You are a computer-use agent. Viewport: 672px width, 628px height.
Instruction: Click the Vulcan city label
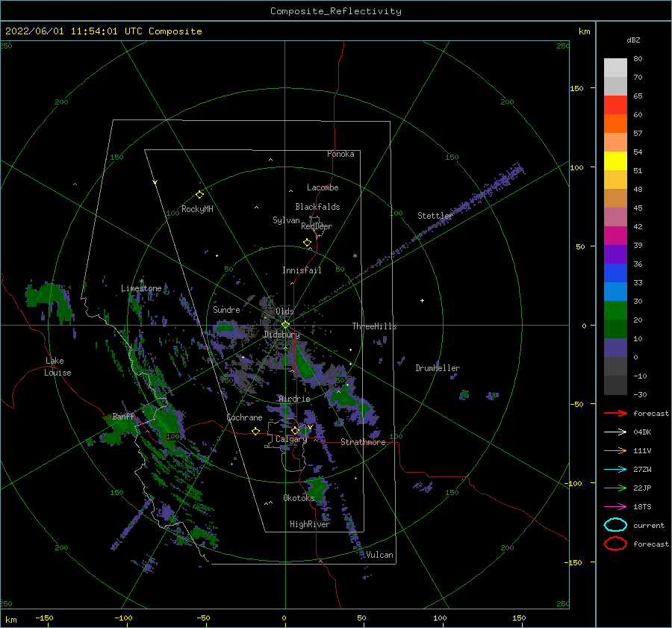pyautogui.click(x=380, y=555)
